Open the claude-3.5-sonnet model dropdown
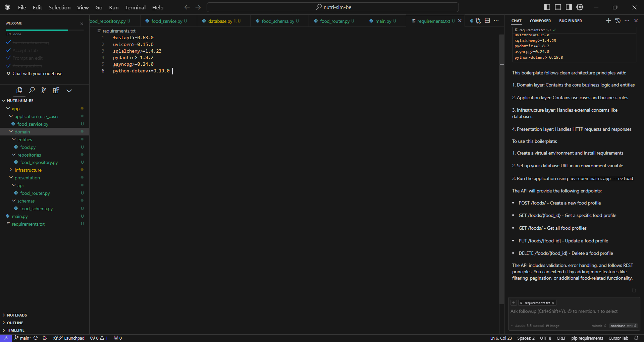This screenshot has width=644, height=342. point(527,326)
